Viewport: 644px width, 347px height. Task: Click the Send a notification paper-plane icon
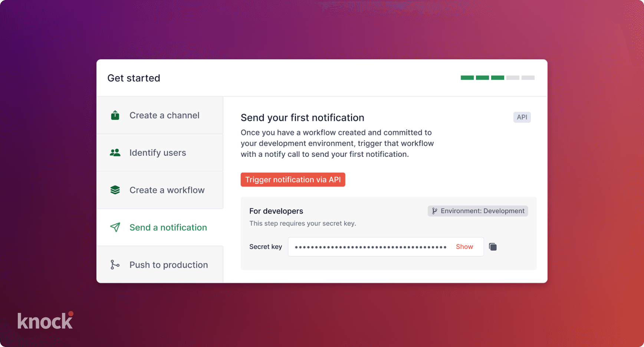tap(115, 227)
